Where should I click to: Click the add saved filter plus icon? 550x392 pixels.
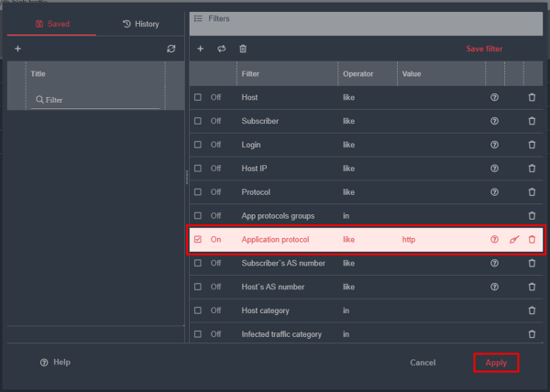coord(17,49)
